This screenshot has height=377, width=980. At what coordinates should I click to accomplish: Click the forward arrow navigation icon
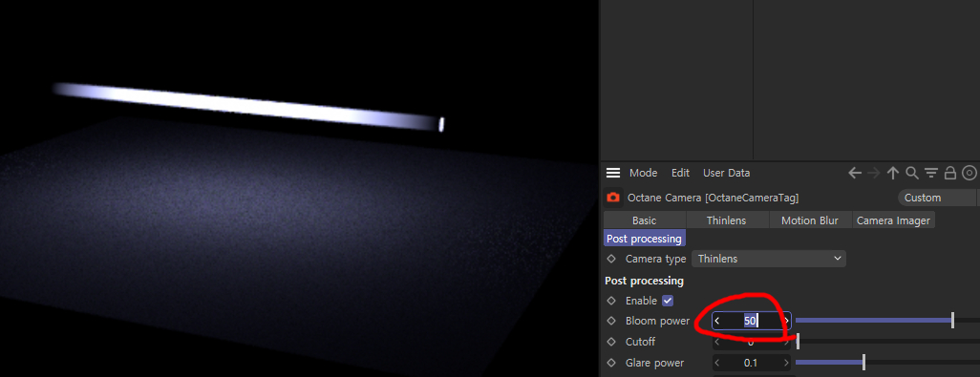pyautogui.click(x=874, y=173)
